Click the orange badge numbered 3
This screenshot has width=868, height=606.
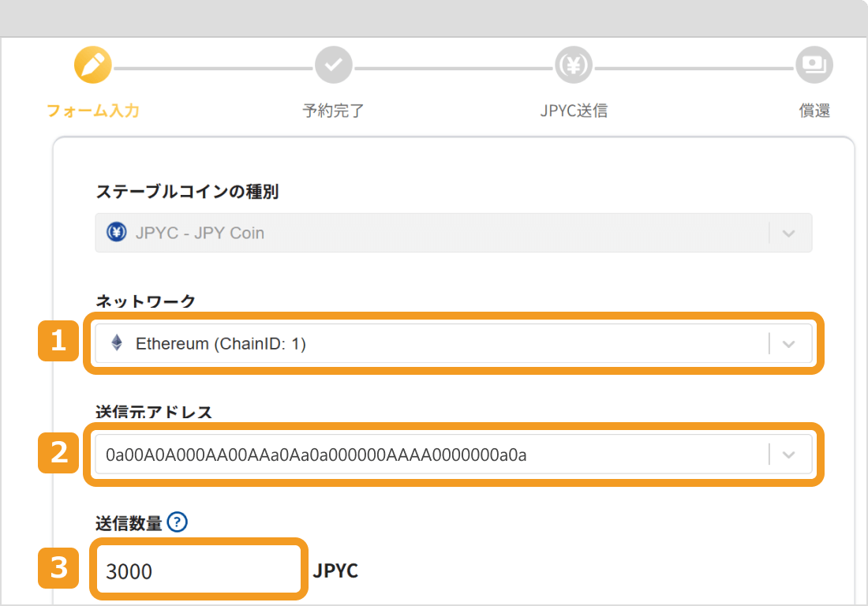(x=58, y=567)
